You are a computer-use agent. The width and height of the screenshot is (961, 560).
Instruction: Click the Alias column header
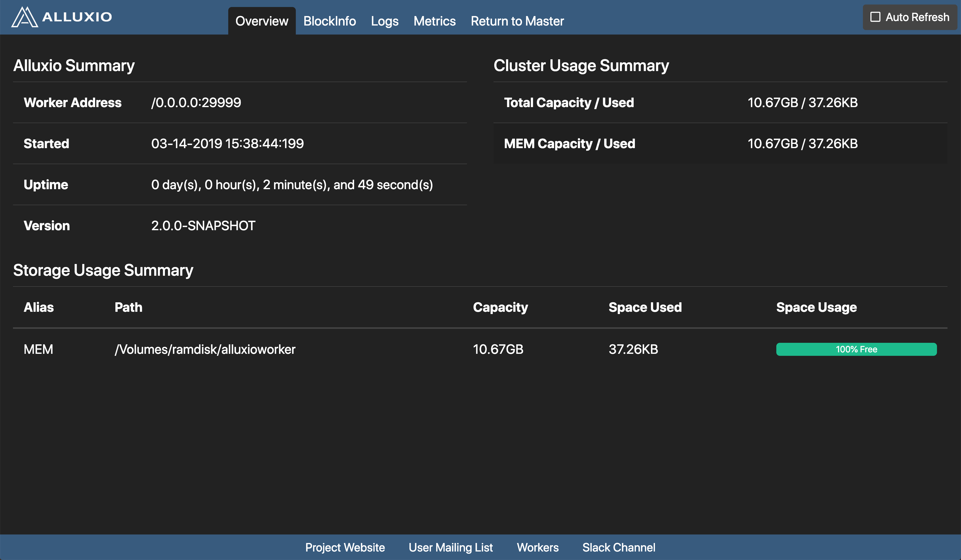[39, 307]
